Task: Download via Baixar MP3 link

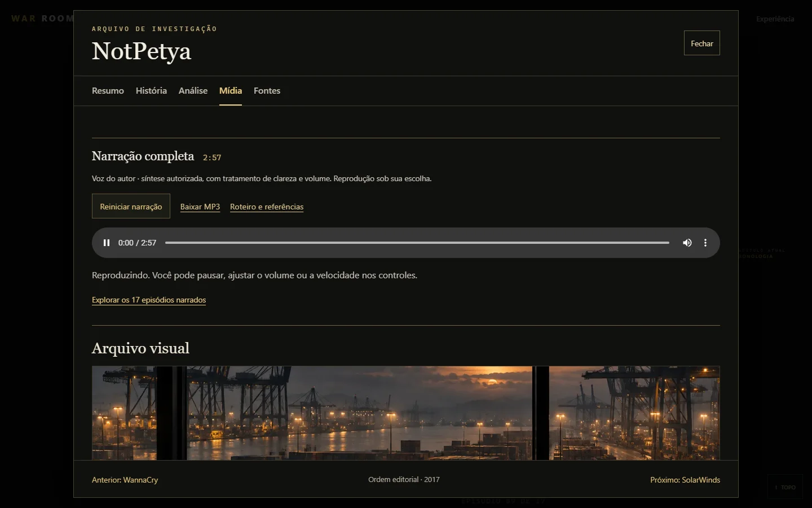Action: (x=200, y=207)
